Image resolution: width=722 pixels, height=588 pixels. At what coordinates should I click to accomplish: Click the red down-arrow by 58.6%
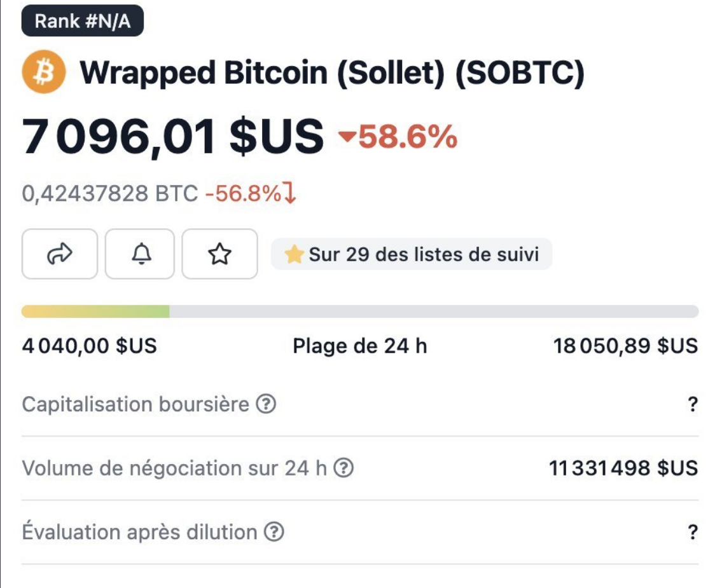[x=347, y=137]
